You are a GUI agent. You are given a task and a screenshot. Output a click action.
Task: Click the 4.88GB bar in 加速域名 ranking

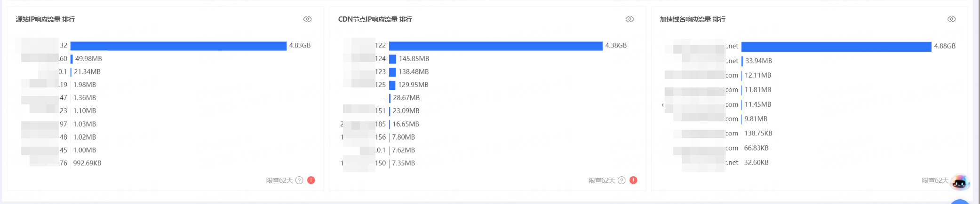coord(836,47)
